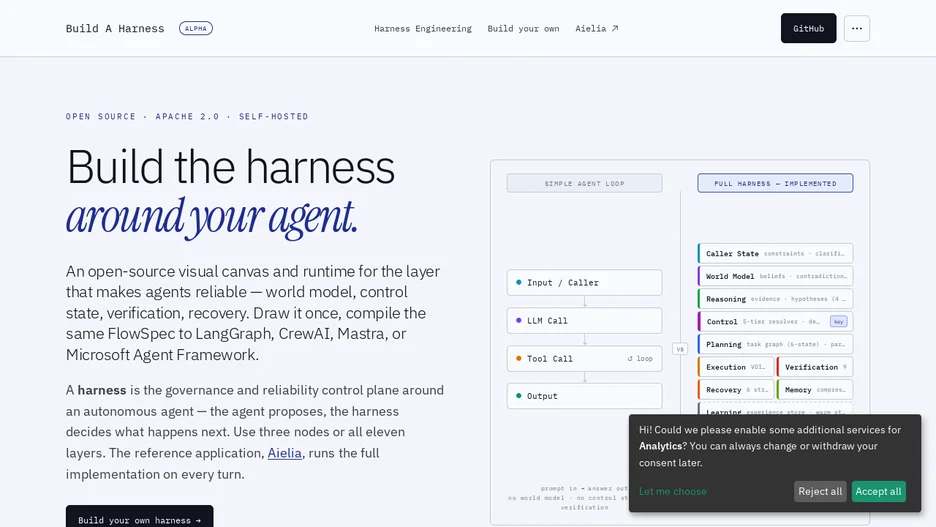Choose Let me choose consent option
Screen dimensions: 936x527
coord(673,491)
